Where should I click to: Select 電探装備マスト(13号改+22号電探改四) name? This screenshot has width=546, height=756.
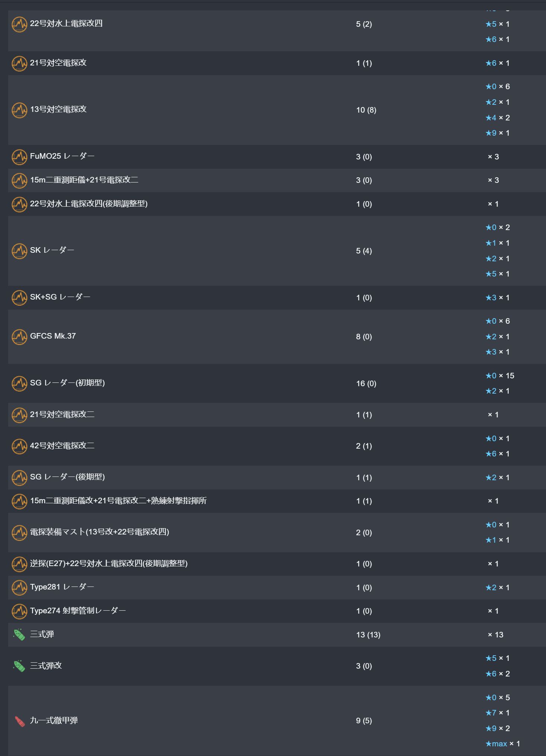coord(100,532)
